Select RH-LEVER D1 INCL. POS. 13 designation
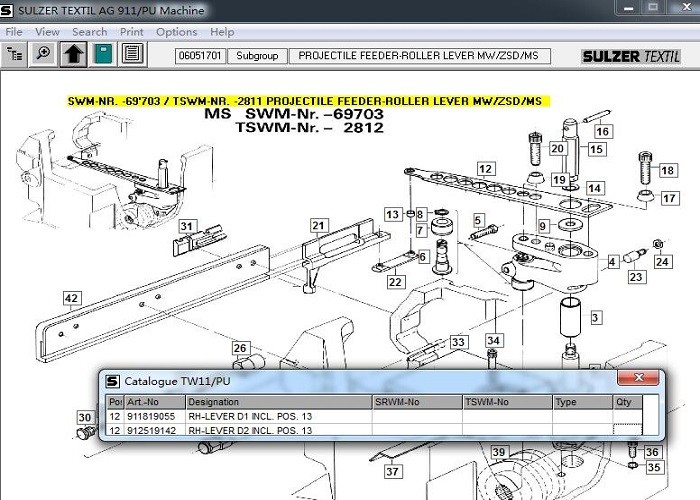This screenshot has width=700, height=500. (250, 417)
